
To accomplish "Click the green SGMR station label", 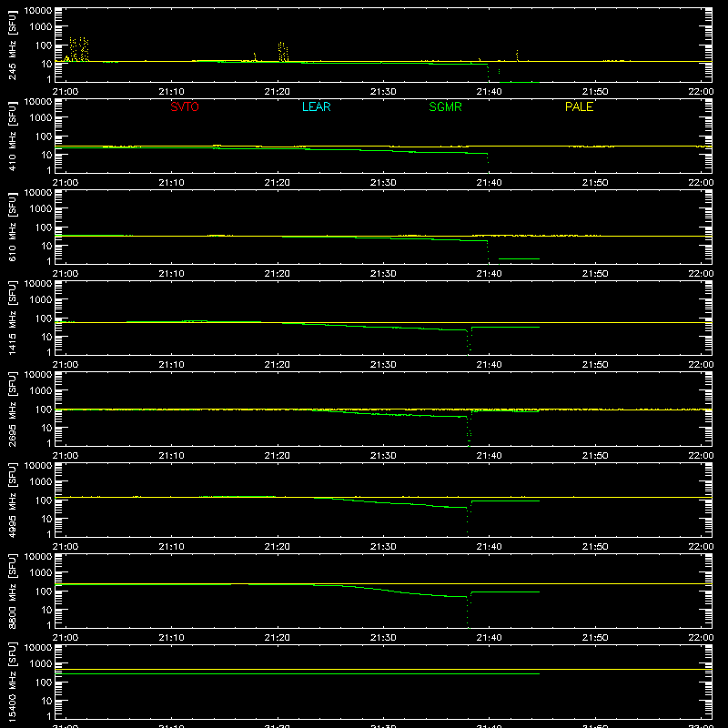I will [445, 106].
